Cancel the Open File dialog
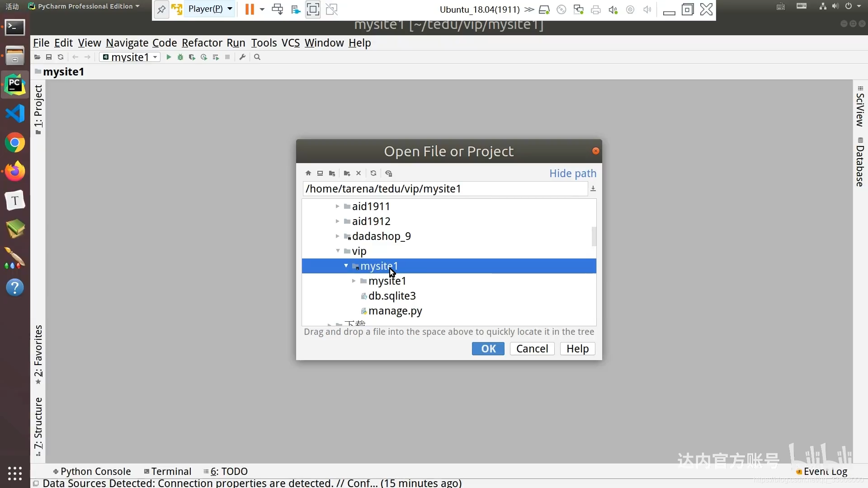Viewport: 868px width, 488px height. 532,349
